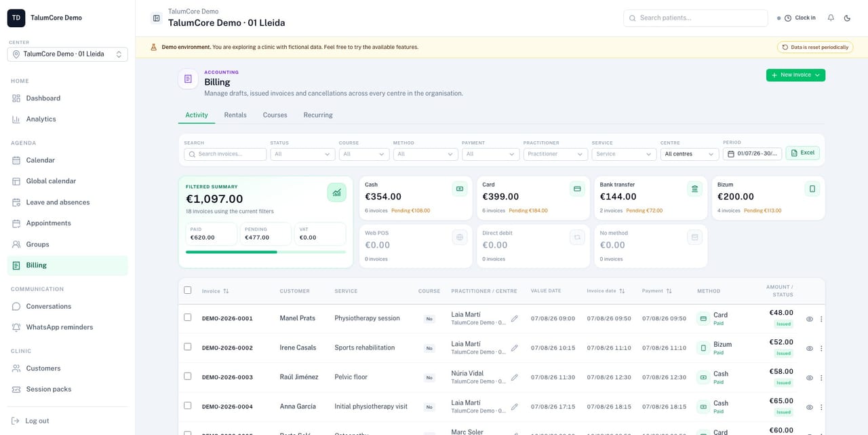Click the Customers people icon
Viewport: 868px width, 435px height.
point(16,368)
